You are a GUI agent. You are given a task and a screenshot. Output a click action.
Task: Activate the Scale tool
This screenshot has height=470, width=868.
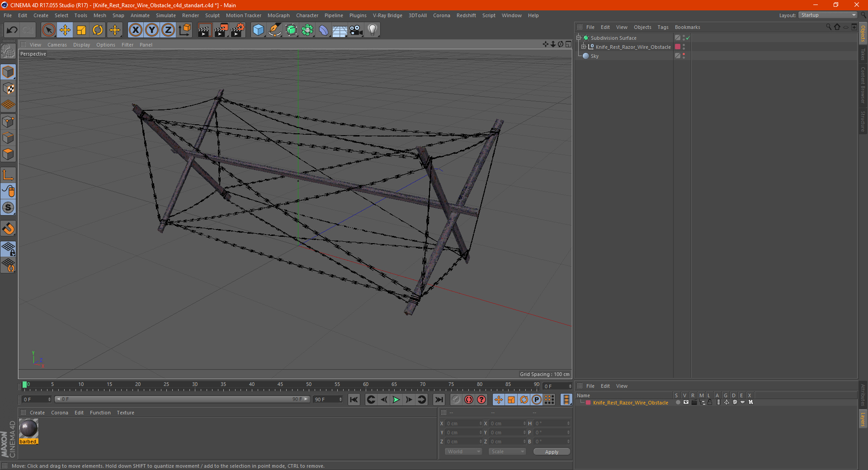(x=81, y=30)
